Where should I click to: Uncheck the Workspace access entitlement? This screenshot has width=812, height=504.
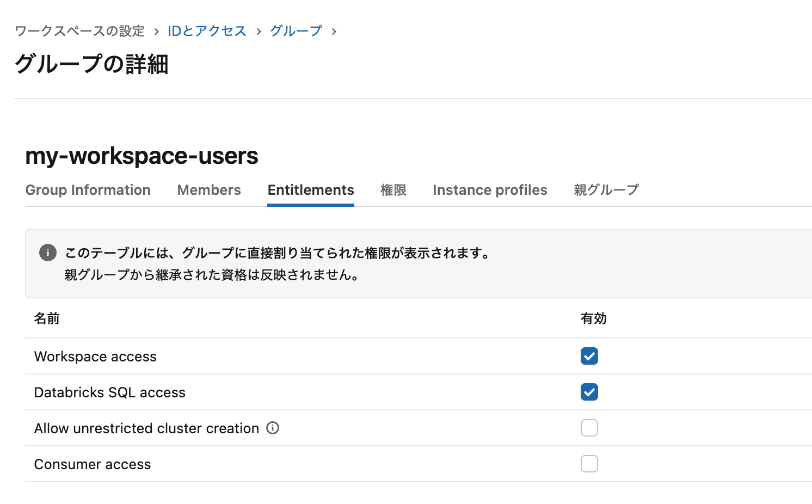click(589, 356)
